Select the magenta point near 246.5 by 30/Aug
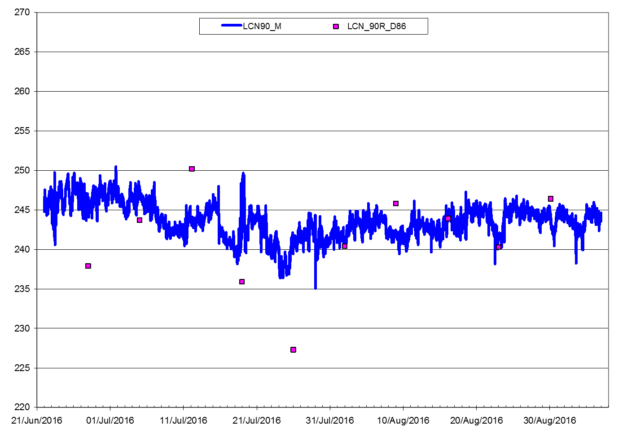Viewport: 640px width, 438px height. pos(551,199)
